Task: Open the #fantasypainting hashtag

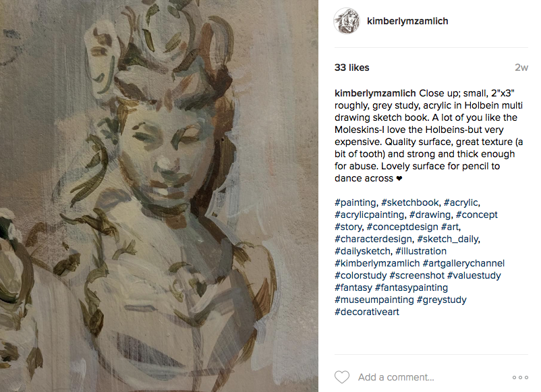Action: 411,287
